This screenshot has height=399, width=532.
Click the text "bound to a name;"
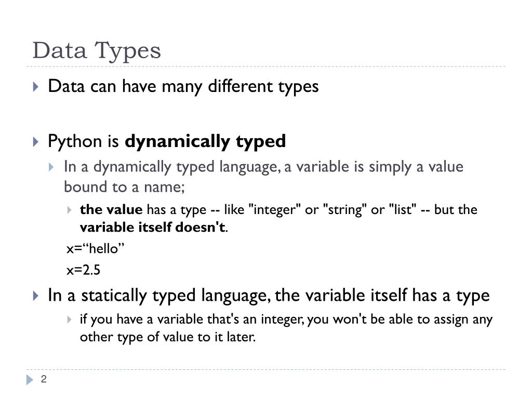coord(124,187)
